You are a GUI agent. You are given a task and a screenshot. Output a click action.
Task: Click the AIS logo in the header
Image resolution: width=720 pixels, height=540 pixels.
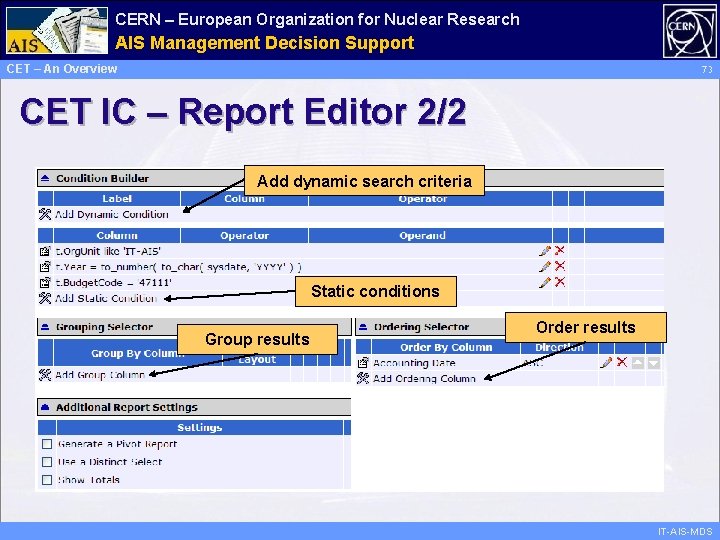57,30
